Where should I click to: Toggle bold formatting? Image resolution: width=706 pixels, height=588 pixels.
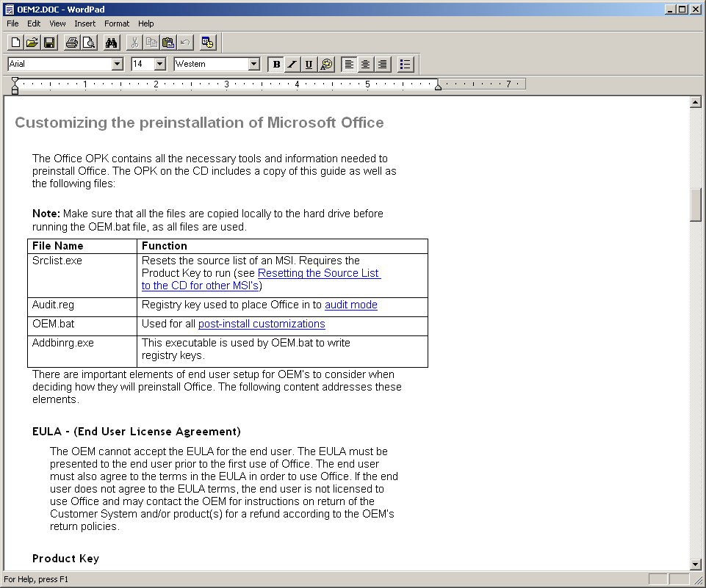(276, 65)
